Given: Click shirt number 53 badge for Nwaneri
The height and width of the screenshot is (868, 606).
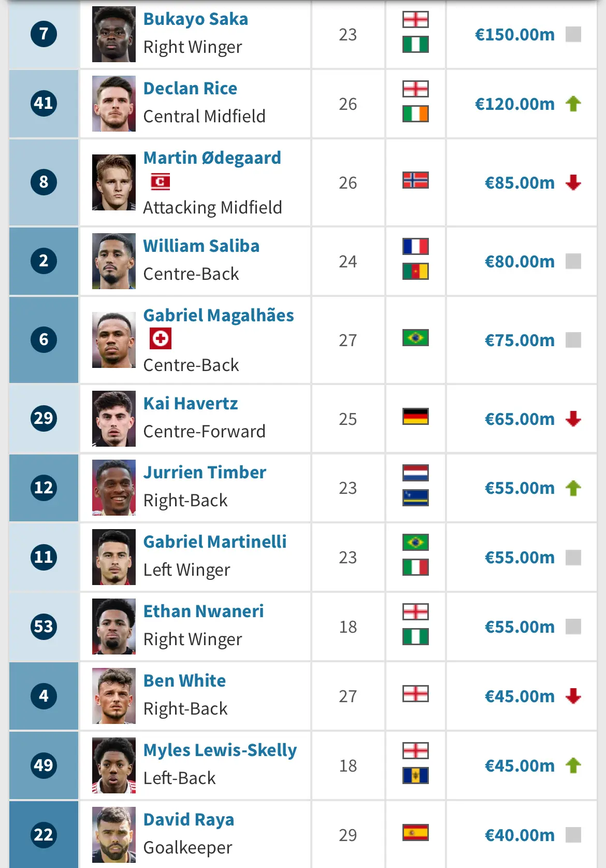Looking at the screenshot, I should click(x=44, y=627).
